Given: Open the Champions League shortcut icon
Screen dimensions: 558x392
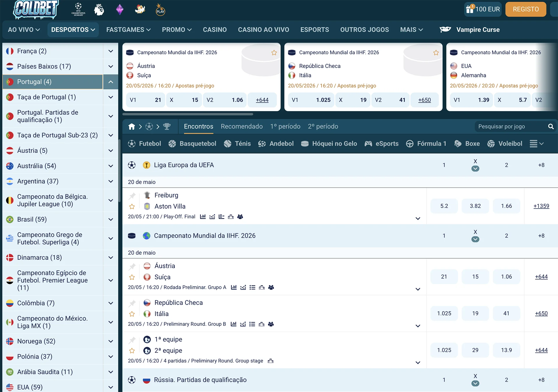Looking at the screenshot, I should [78, 9].
